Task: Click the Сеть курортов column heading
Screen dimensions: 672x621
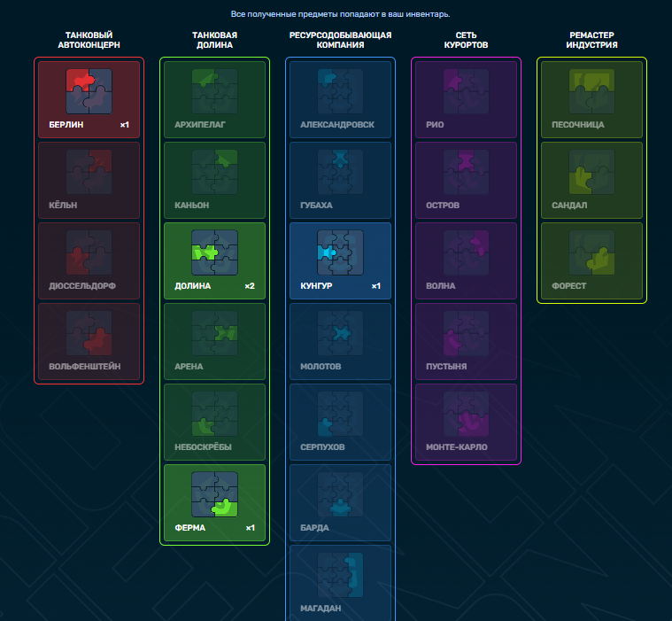Action: 466,40
